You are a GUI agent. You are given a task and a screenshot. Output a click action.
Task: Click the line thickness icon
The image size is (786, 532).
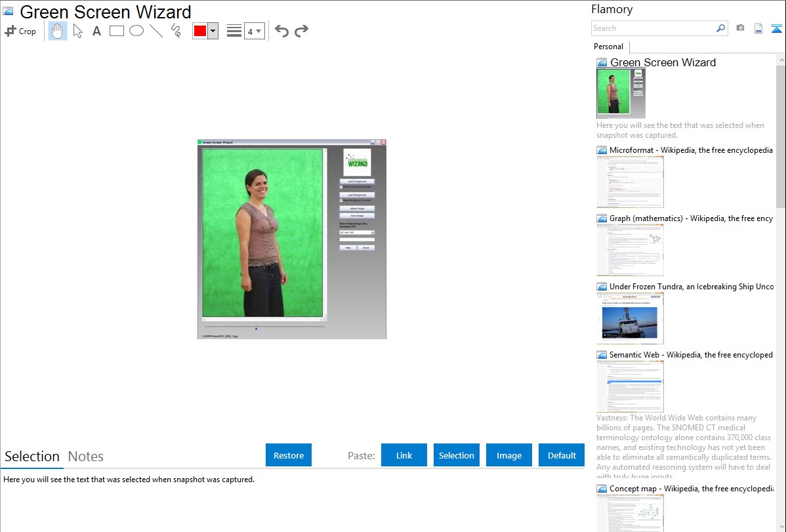pyautogui.click(x=234, y=31)
